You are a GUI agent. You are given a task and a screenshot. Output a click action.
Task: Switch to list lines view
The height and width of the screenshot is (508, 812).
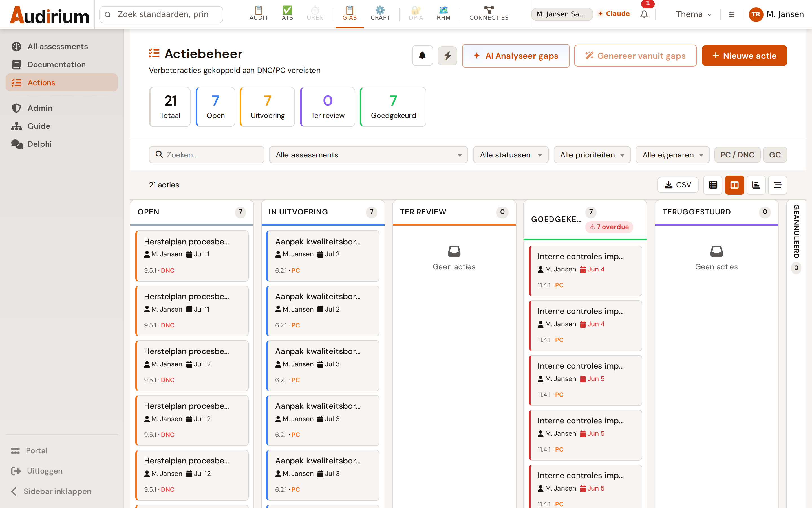click(x=777, y=185)
